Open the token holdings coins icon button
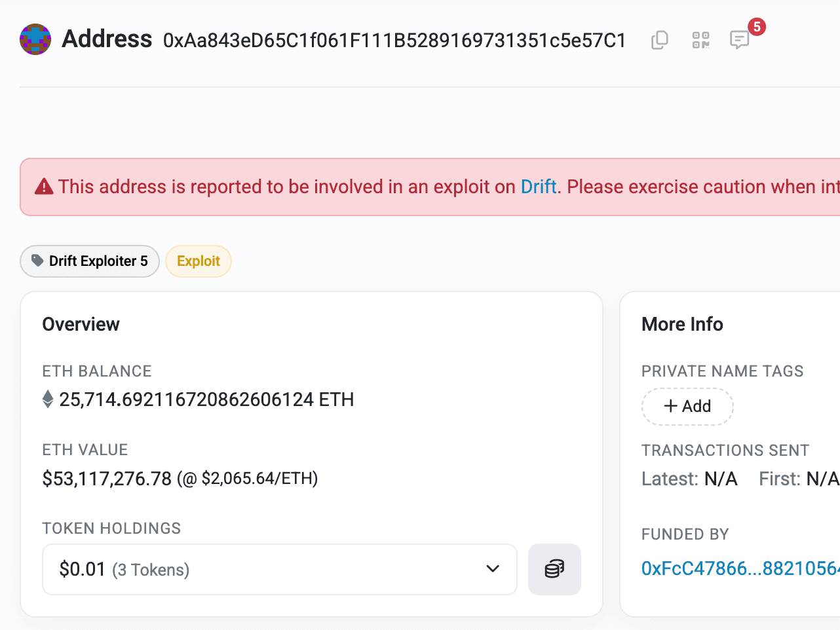This screenshot has height=630, width=840. tap(554, 569)
